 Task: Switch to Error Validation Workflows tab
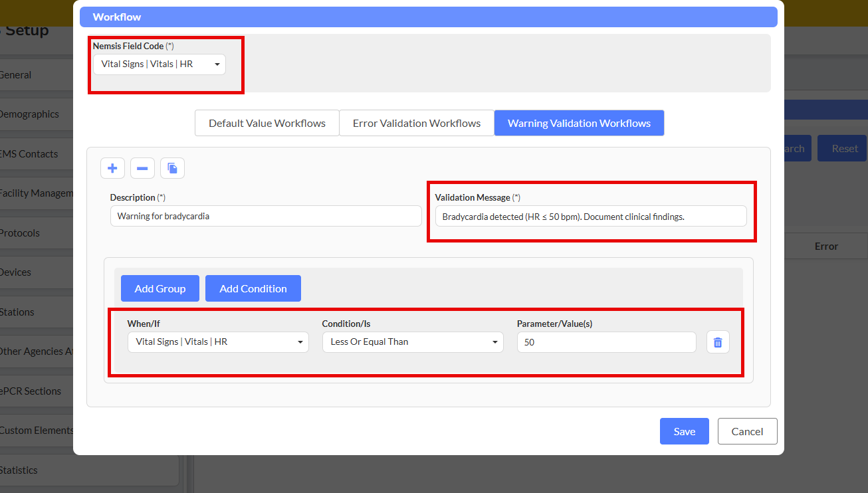[417, 123]
